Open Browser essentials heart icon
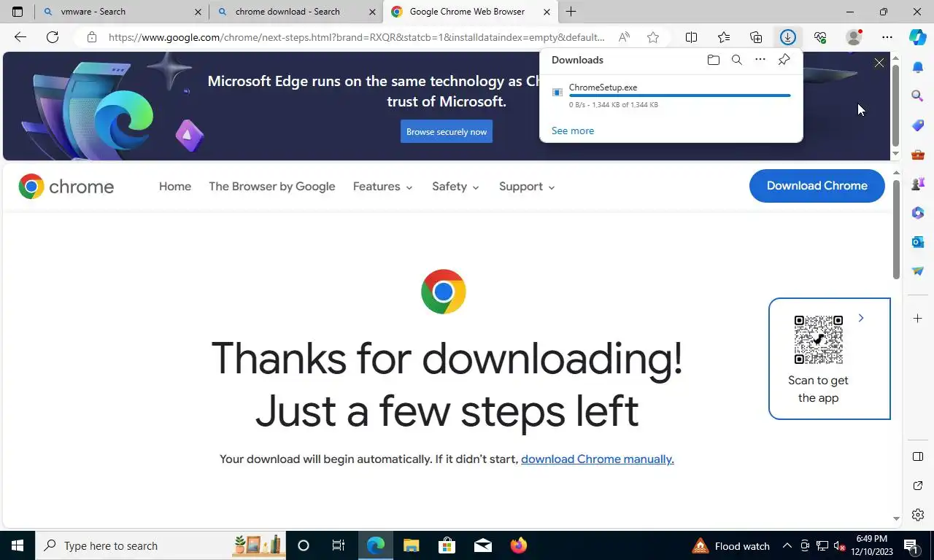934x560 pixels. (x=820, y=37)
